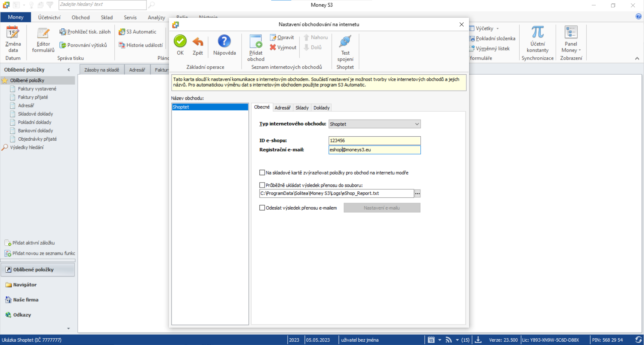Click the report file path field

[337, 193]
